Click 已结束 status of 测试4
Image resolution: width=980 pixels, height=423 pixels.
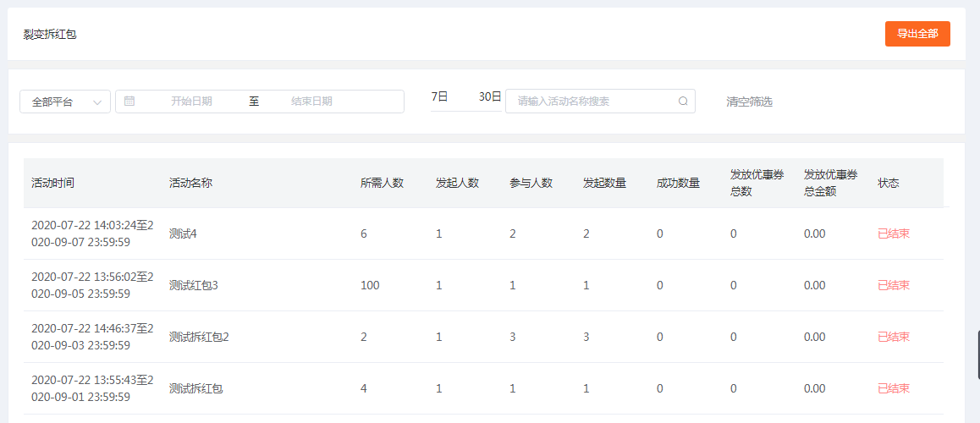(893, 233)
